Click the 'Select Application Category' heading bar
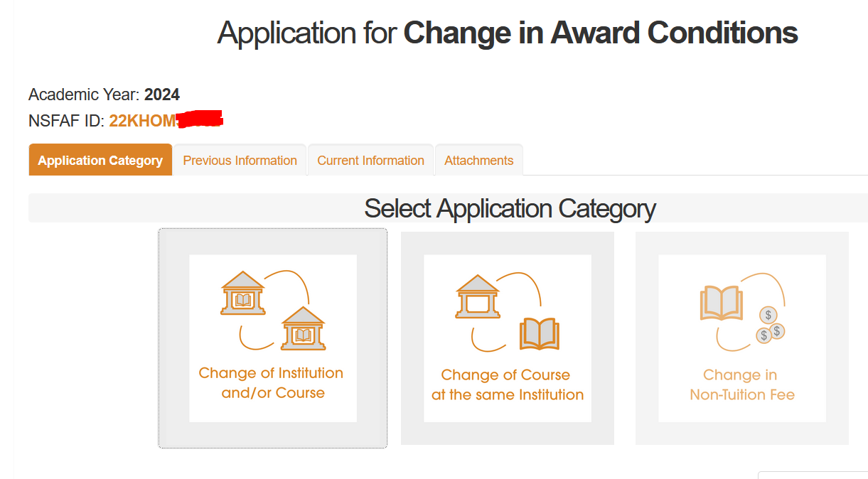Image resolution: width=868 pixels, height=479 pixels. coord(510,208)
